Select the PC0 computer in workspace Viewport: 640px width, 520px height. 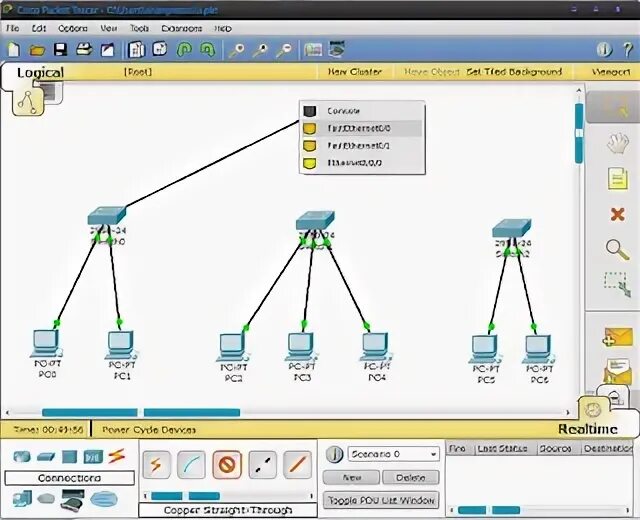[47, 344]
